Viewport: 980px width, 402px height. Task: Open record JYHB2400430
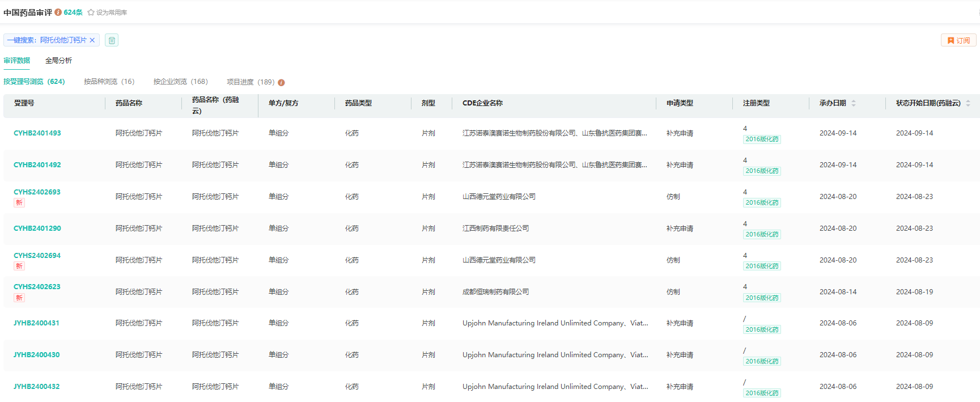[36, 355]
